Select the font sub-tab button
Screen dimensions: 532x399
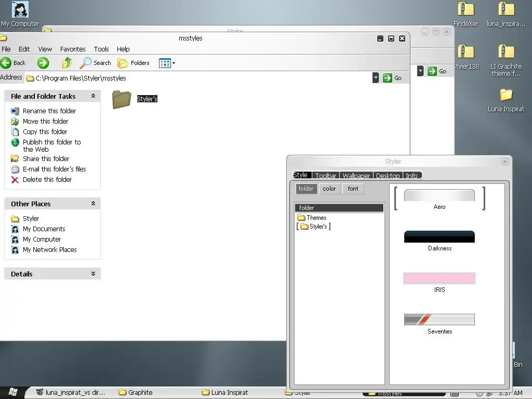(353, 189)
